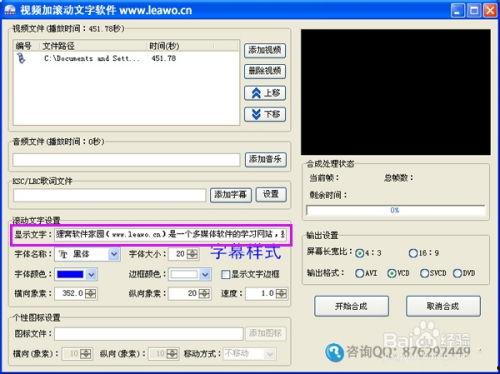Move video down with 下移 button
The image size is (500, 374).
[x=265, y=114]
